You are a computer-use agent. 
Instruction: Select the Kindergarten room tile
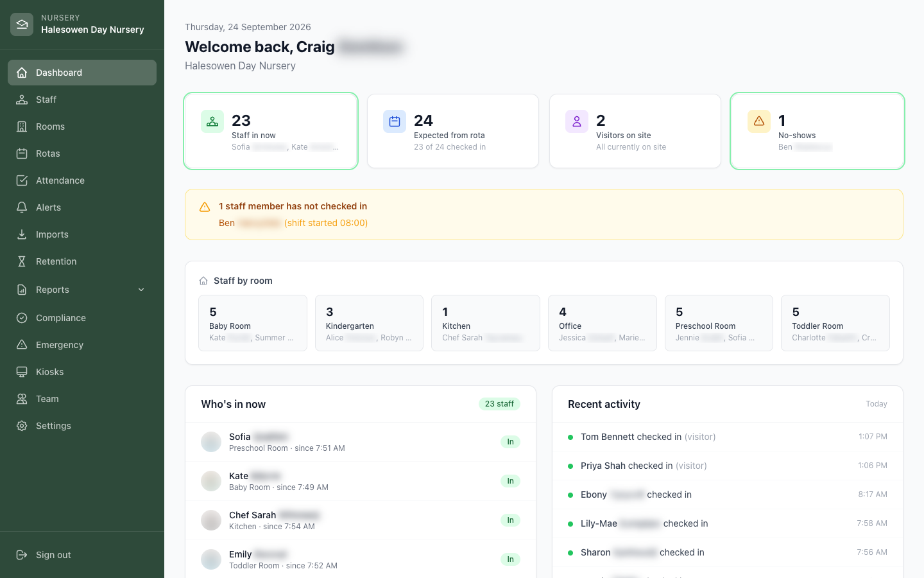(369, 323)
